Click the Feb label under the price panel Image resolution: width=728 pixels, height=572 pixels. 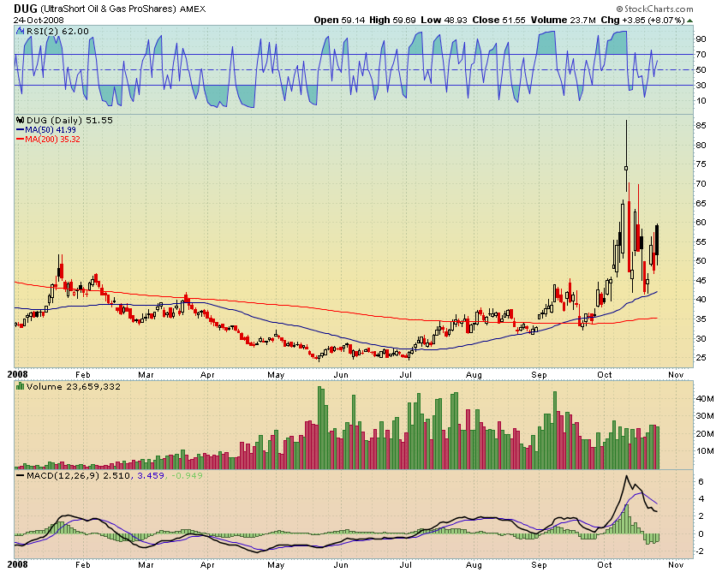(x=82, y=375)
